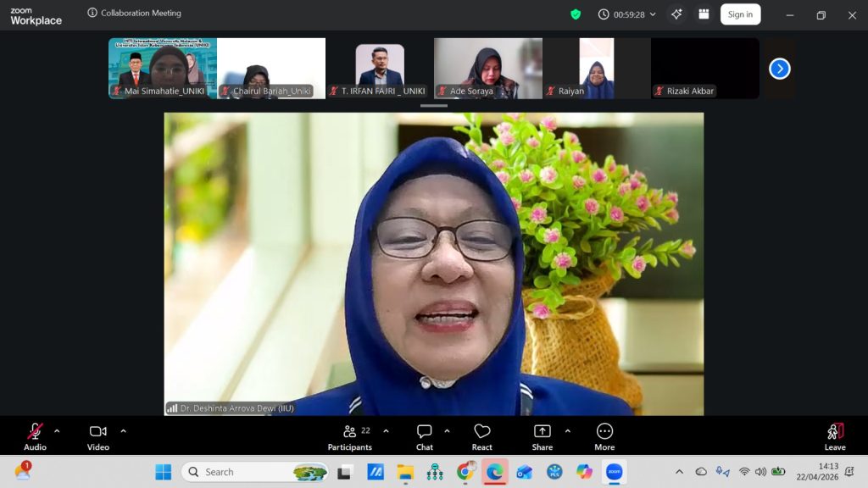Leave the meeting

835,436
